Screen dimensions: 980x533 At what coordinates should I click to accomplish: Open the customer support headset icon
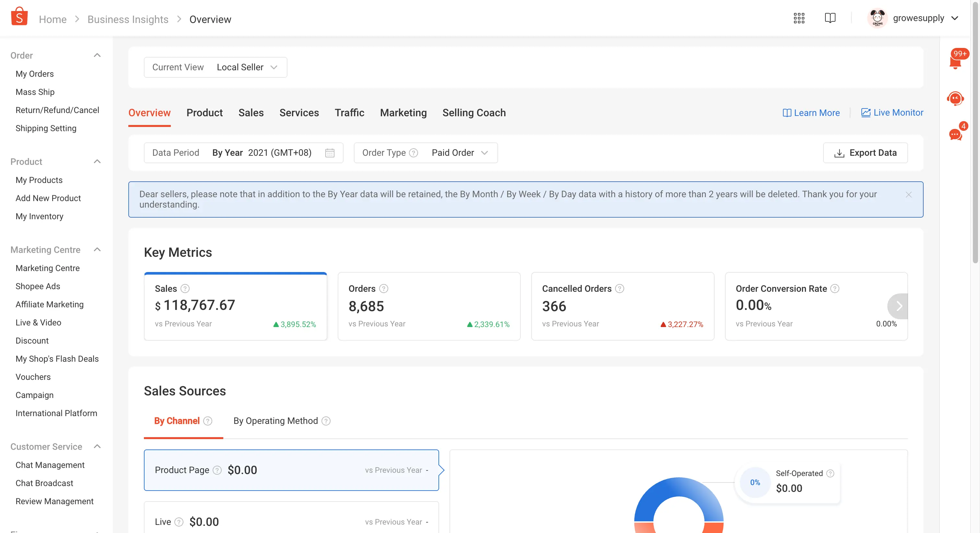pos(955,98)
